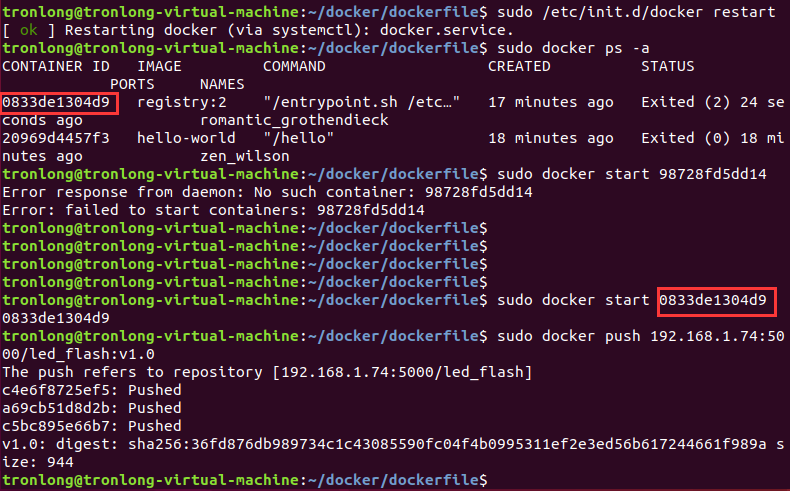This screenshot has height=491, width=790.
Task: Click the STATUS column header
Action: [x=668, y=66]
